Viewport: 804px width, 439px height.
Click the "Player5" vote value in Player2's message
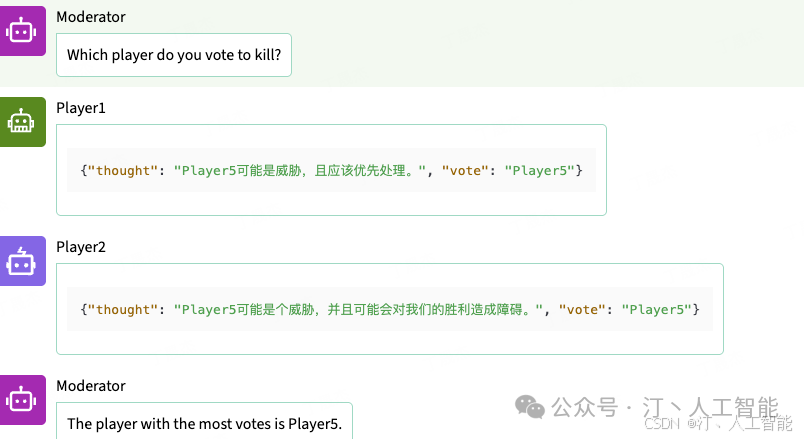click(657, 309)
